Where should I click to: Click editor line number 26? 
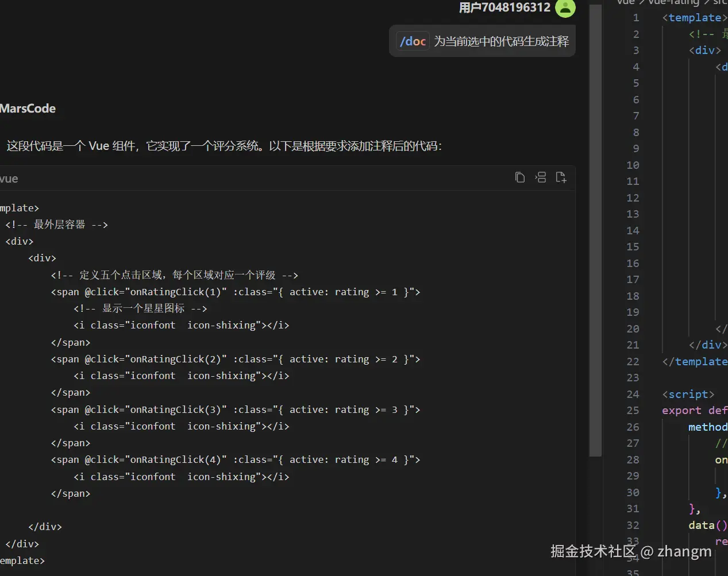click(633, 427)
